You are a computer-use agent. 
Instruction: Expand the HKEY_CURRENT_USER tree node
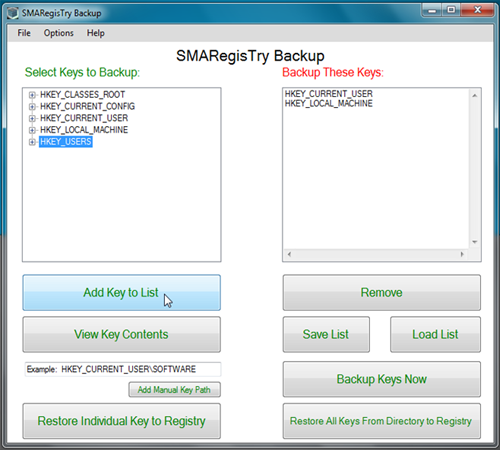click(x=32, y=118)
